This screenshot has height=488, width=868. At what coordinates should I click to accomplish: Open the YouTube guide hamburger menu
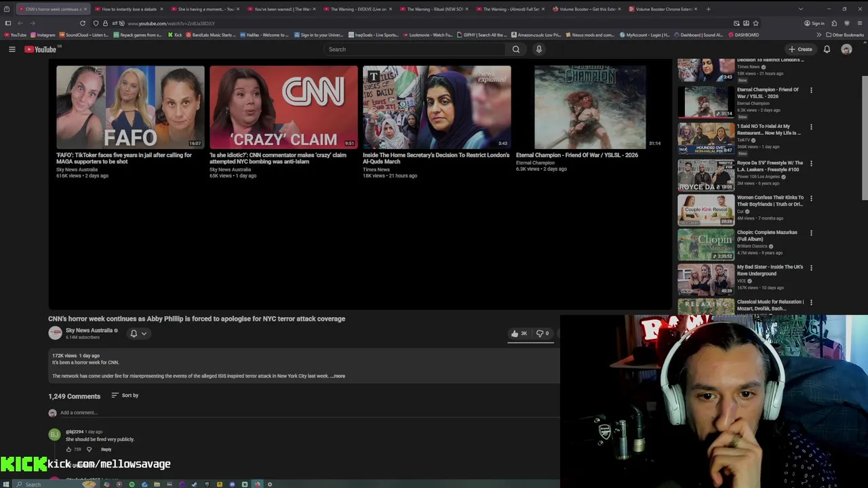[12, 49]
